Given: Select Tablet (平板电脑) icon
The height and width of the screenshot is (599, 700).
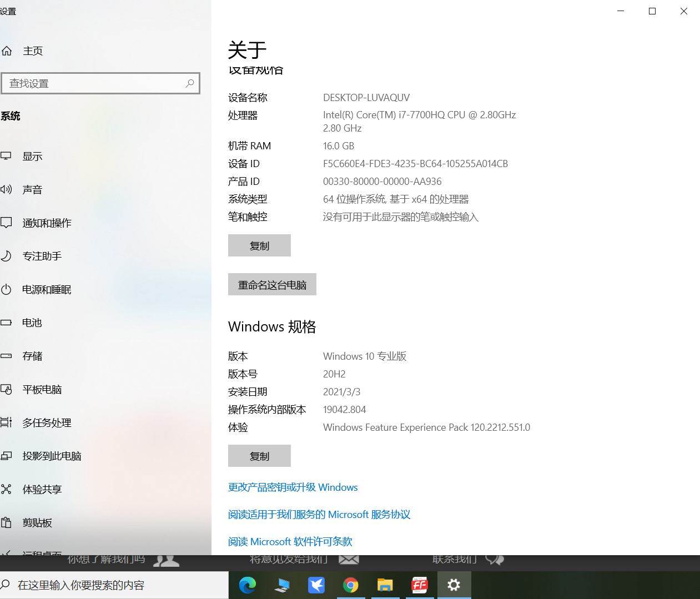Looking at the screenshot, I should (x=6, y=389).
